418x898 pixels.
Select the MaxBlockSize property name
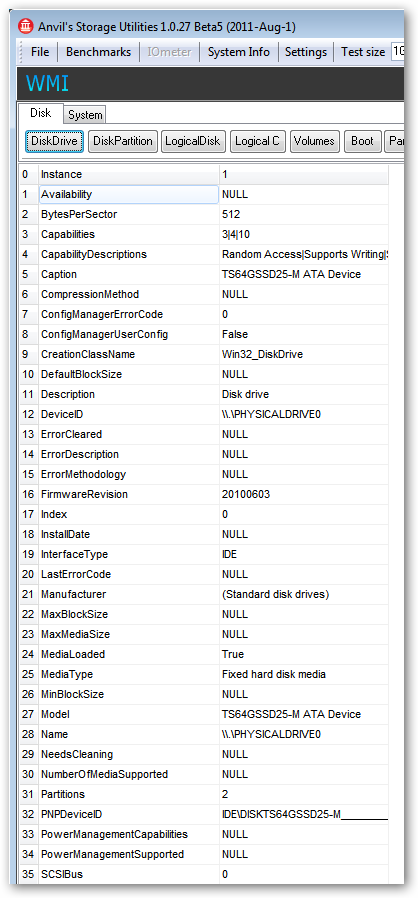pos(74,614)
